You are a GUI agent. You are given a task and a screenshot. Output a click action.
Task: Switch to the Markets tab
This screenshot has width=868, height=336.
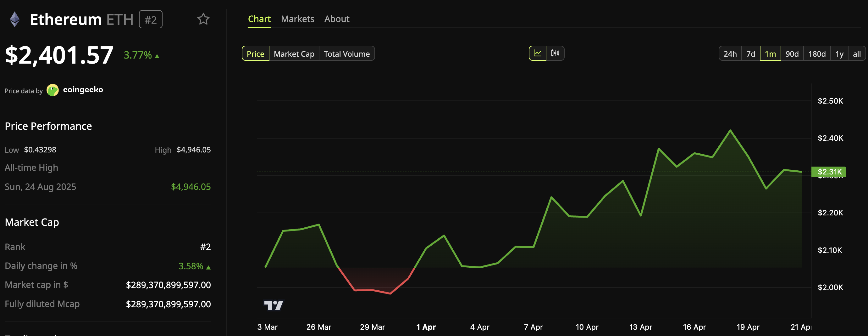coord(297,19)
